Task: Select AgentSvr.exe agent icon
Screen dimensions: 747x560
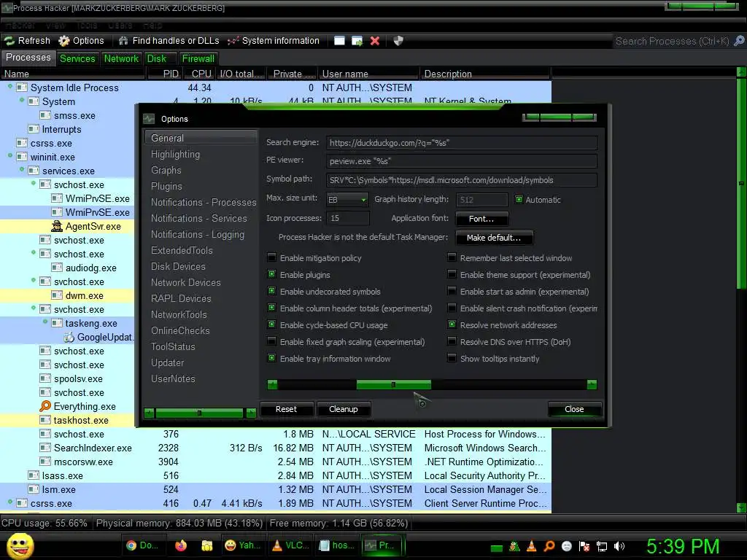Action: 57,226
